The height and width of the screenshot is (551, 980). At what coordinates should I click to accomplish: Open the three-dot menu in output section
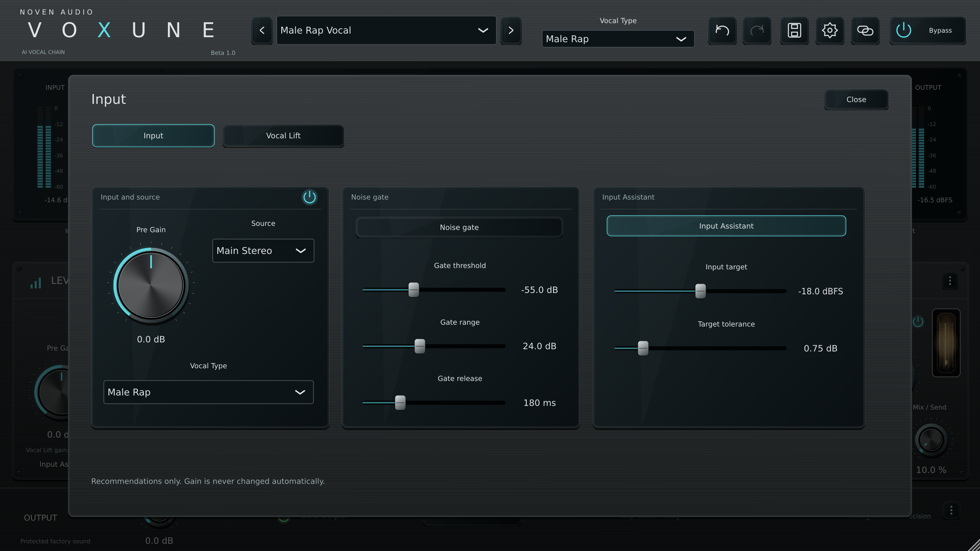coord(951,511)
